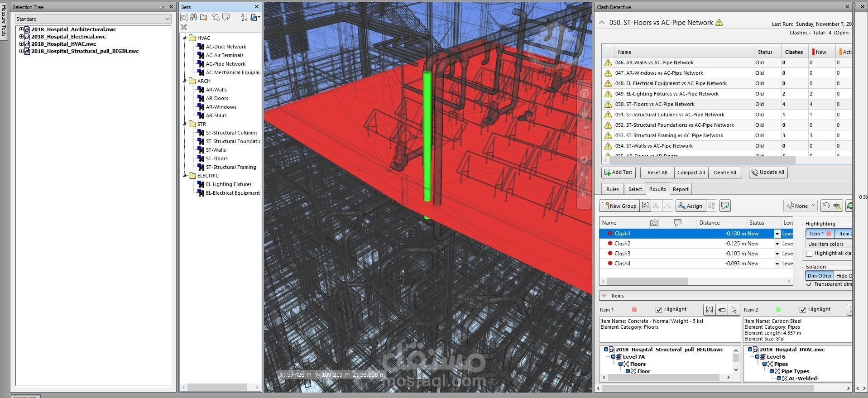Toggle Item 1 highlighting button
The width and height of the screenshot is (868, 398).
(x=820, y=234)
